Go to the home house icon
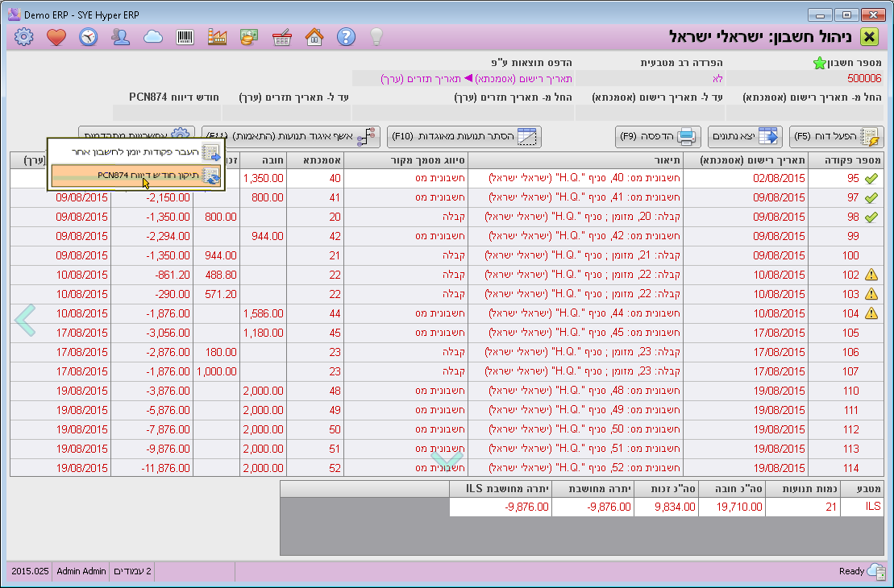The image size is (894, 588). click(x=314, y=36)
